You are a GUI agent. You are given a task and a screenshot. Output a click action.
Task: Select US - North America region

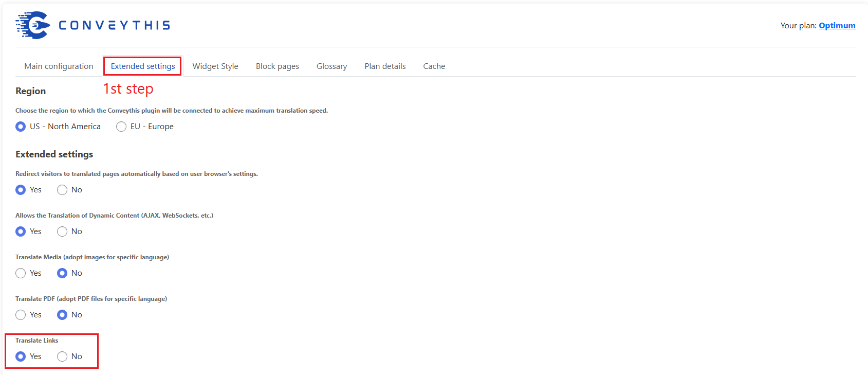point(21,127)
